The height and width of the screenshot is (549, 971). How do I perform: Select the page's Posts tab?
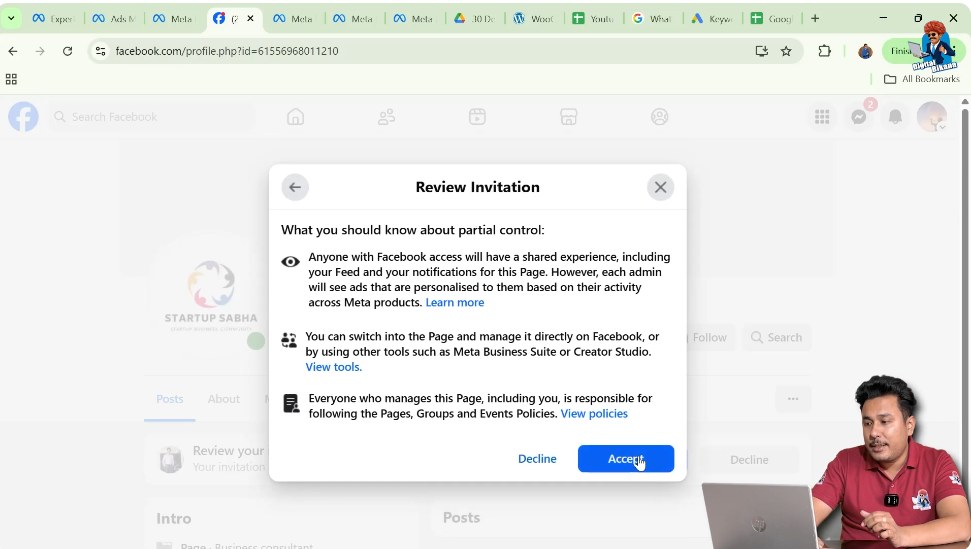coord(170,399)
